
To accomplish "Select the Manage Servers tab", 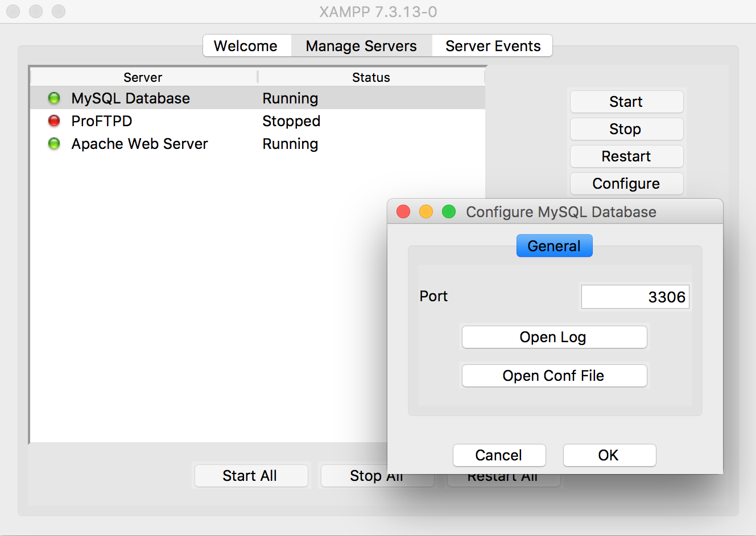I will pyautogui.click(x=361, y=46).
